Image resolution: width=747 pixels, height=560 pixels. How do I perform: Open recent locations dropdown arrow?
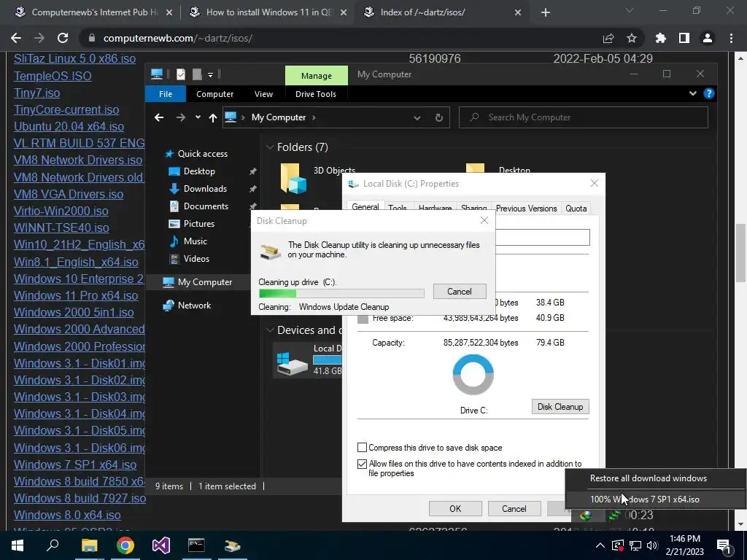click(198, 117)
